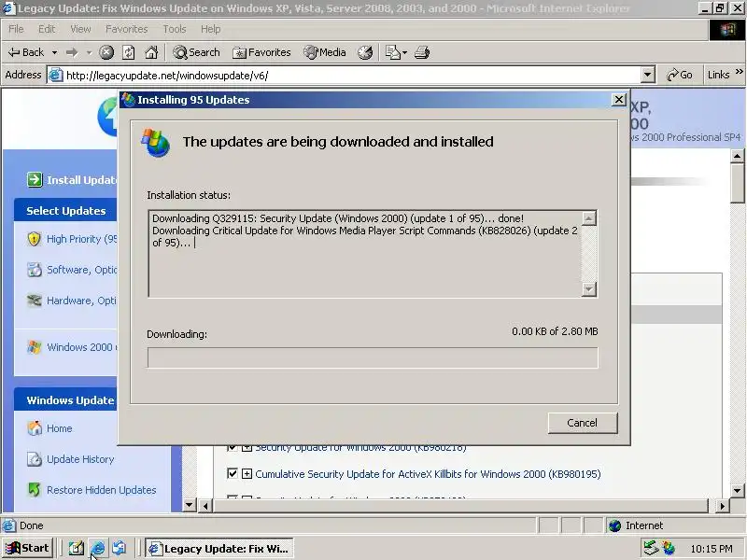Viewport: 747px width, 560px height.
Task: Open the Favorites menu
Action: point(127,29)
